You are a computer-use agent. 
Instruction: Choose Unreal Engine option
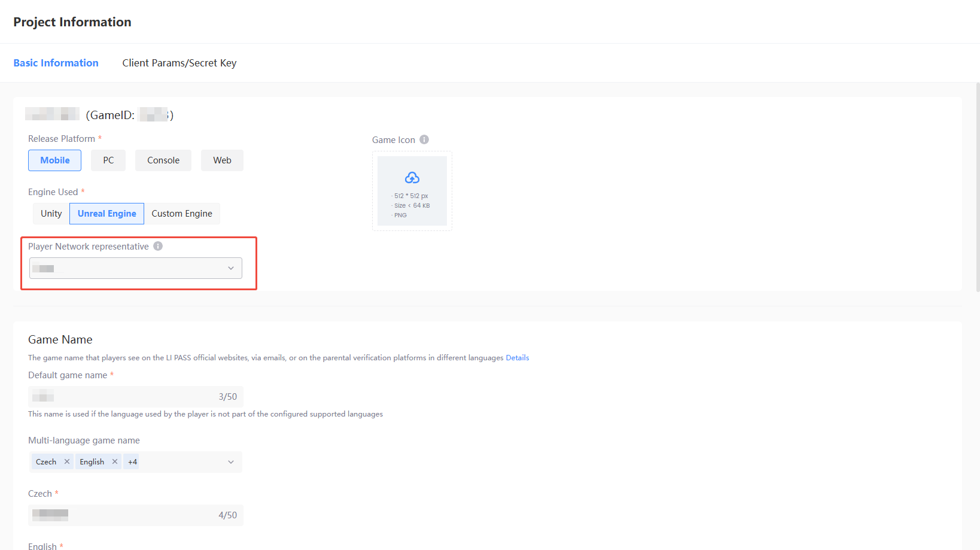point(107,214)
